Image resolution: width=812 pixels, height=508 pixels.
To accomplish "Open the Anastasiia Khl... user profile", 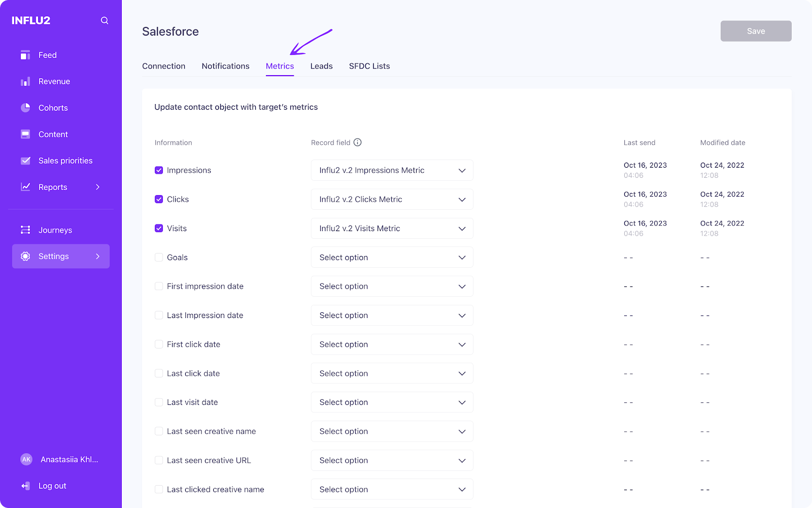I will [69, 459].
